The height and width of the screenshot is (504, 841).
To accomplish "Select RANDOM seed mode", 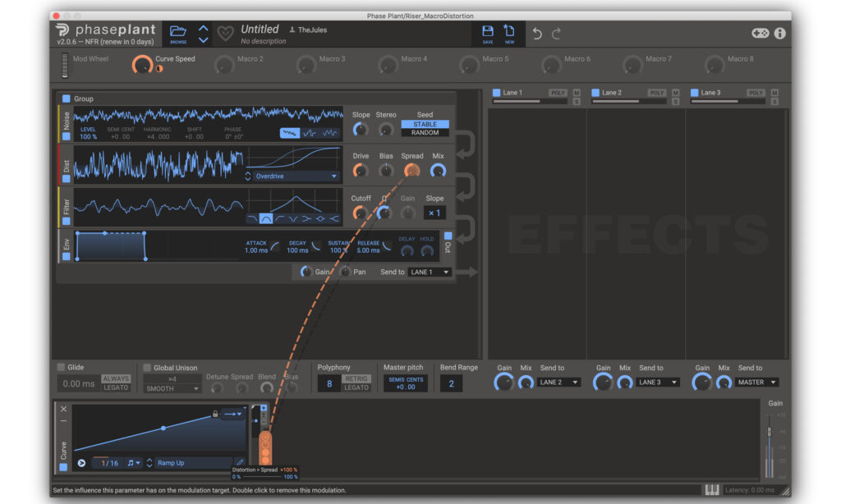I will coord(425,132).
